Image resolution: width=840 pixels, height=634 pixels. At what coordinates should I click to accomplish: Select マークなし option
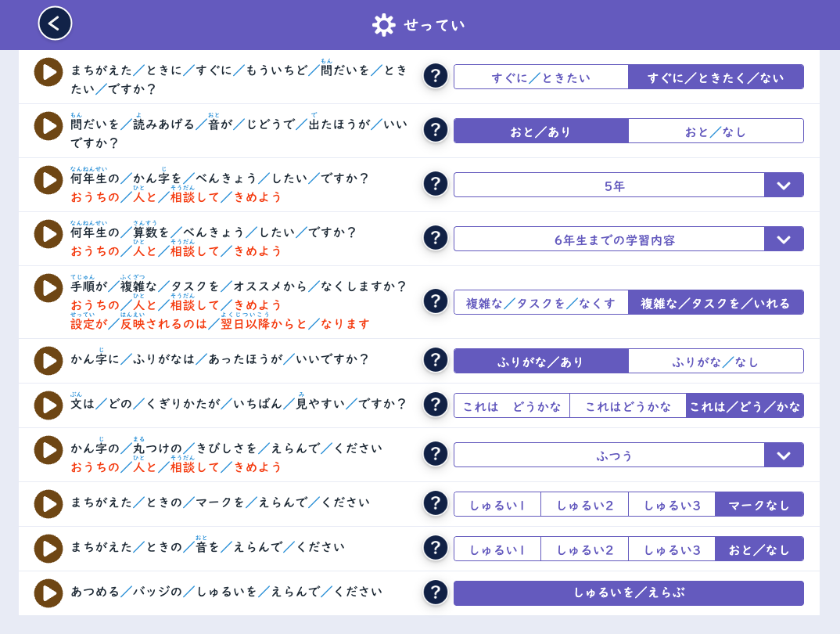[x=759, y=504]
